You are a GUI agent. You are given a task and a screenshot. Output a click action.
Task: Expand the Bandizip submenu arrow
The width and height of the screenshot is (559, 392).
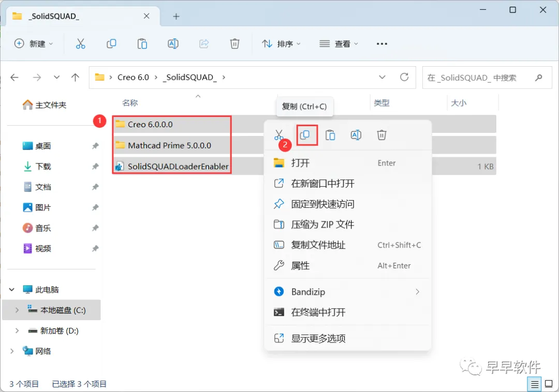click(418, 292)
